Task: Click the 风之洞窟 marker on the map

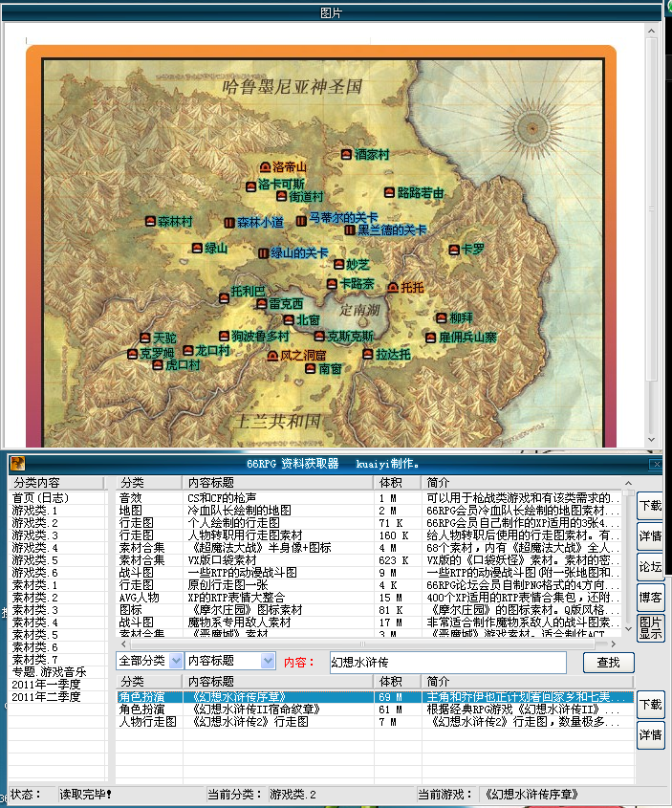Action: pos(273,356)
